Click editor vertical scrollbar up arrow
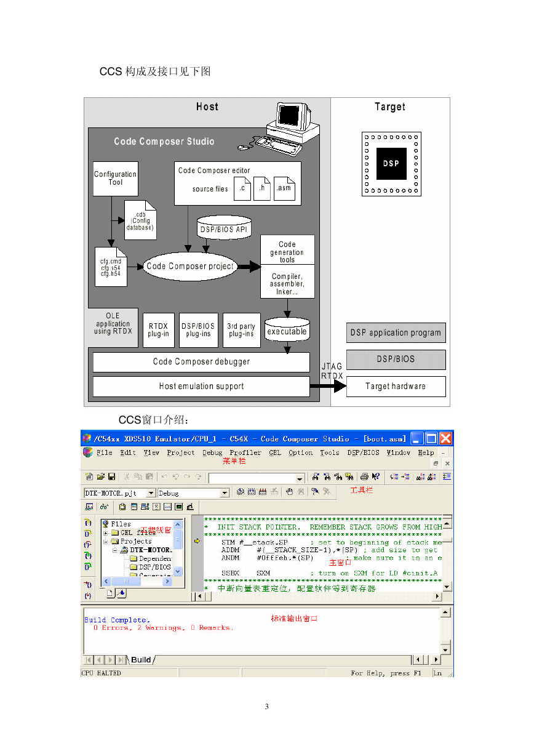 pyautogui.click(x=448, y=524)
